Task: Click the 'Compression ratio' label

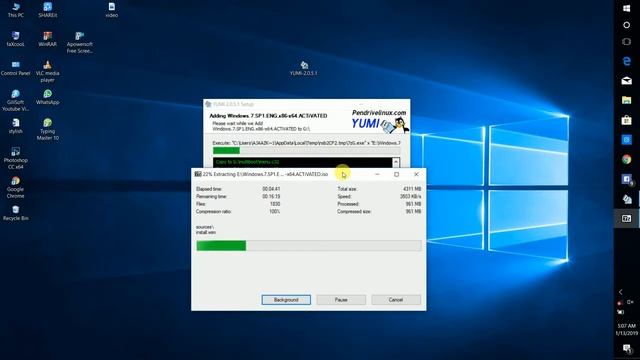Action: [x=214, y=211]
